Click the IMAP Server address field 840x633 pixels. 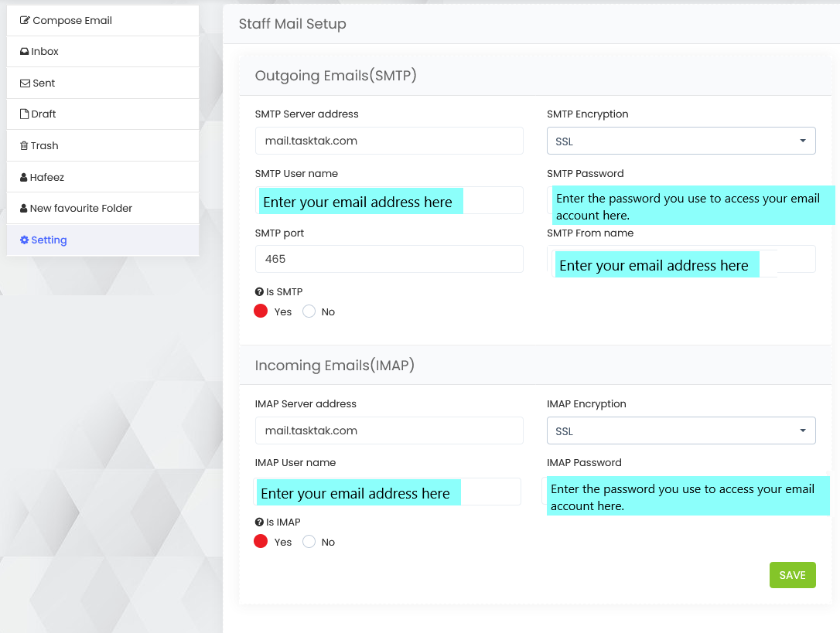(389, 431)
